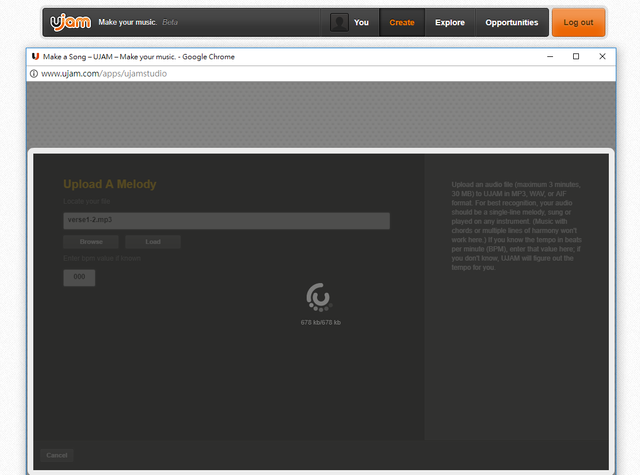Click the site info icon in address bar

[34, 73]
